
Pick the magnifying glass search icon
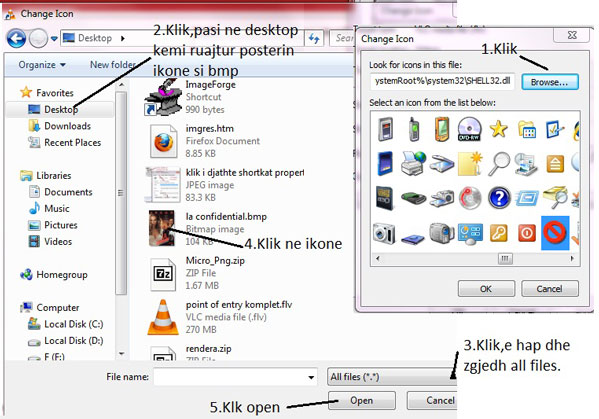tap(499, 164)
